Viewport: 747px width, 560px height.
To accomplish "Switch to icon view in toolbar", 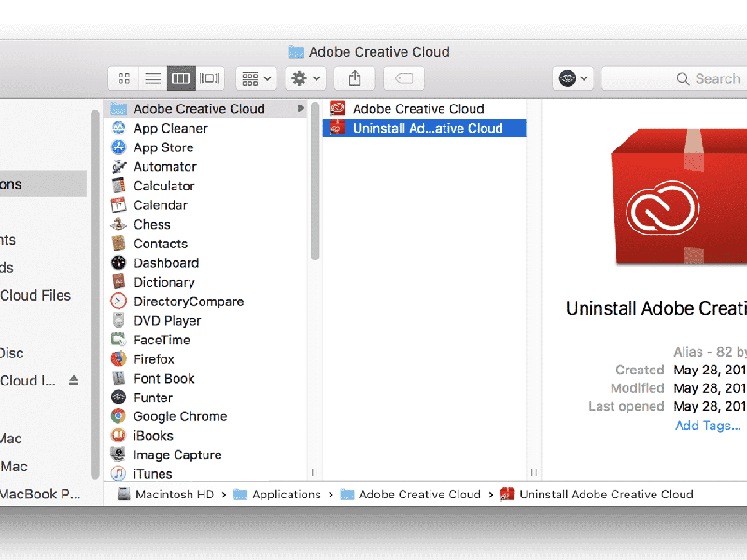I will click(124, 78).
